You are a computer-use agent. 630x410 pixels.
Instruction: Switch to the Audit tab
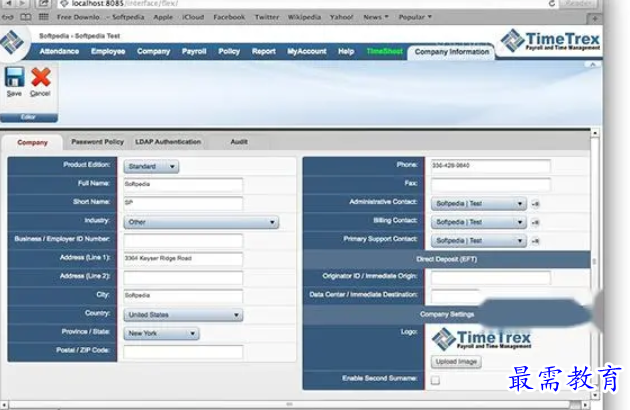pyautogui.click(x=239, y=142)
